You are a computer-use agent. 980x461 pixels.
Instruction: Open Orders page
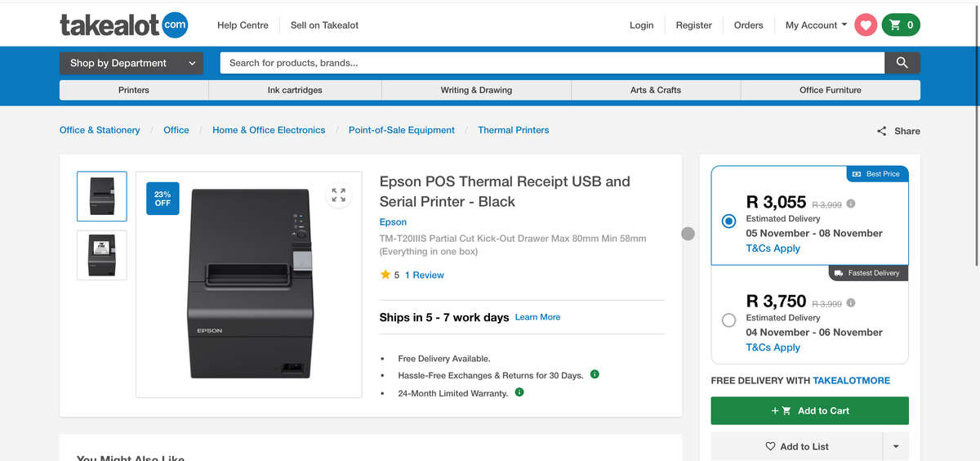click(749, 25)
